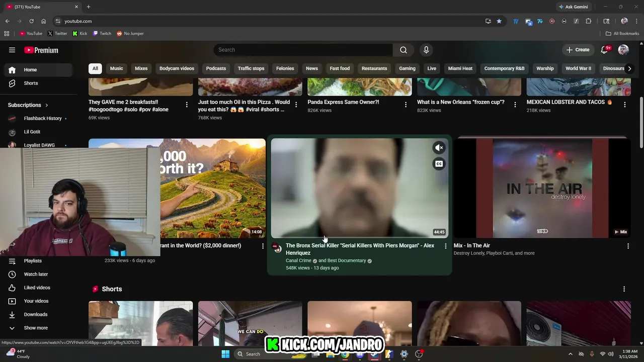Select the Music filter chip
Screen dimensions: 644x362
pyautogui.click(x=116, y=68)
